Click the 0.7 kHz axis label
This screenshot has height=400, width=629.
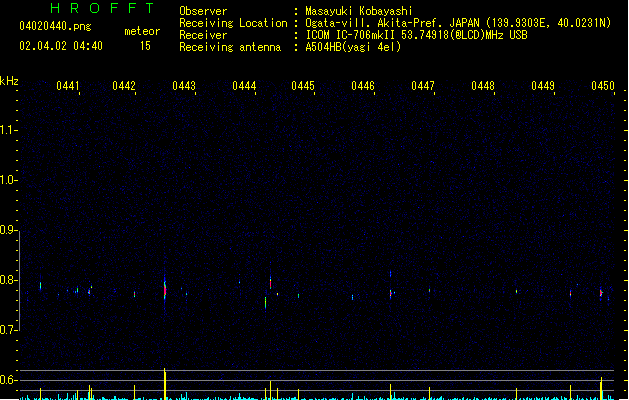pos(8,329)
